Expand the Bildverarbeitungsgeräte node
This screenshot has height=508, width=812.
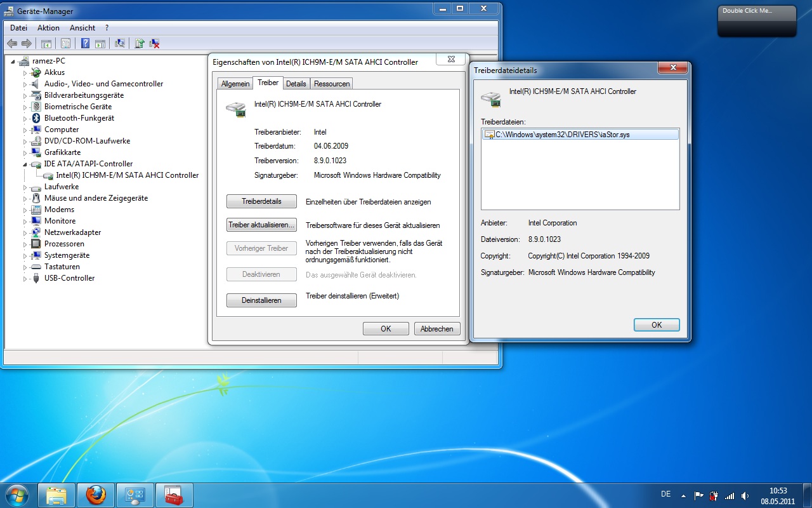pos(25,95)
